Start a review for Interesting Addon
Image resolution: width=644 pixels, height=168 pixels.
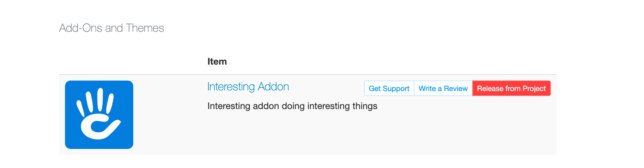coord(443,88)
